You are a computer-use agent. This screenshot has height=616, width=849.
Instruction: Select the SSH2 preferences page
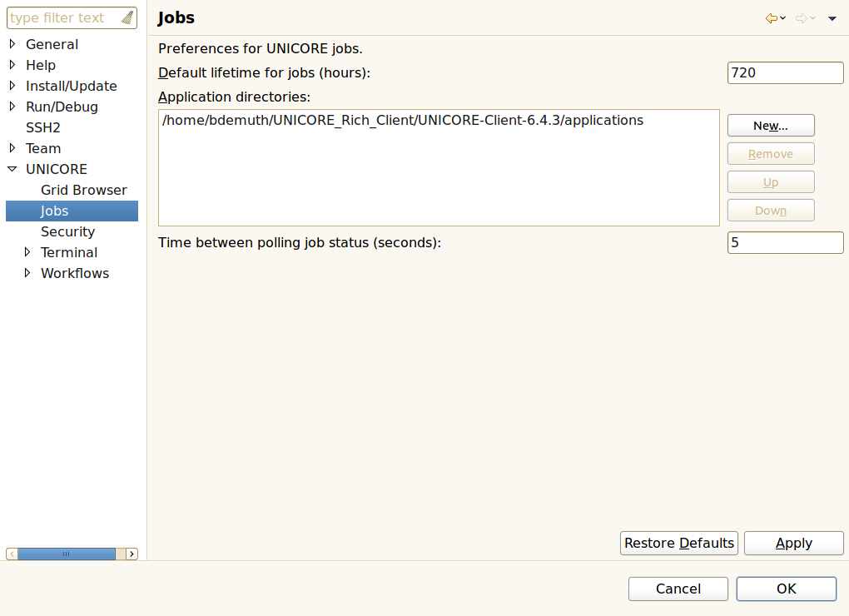click(x=43, y=127)
